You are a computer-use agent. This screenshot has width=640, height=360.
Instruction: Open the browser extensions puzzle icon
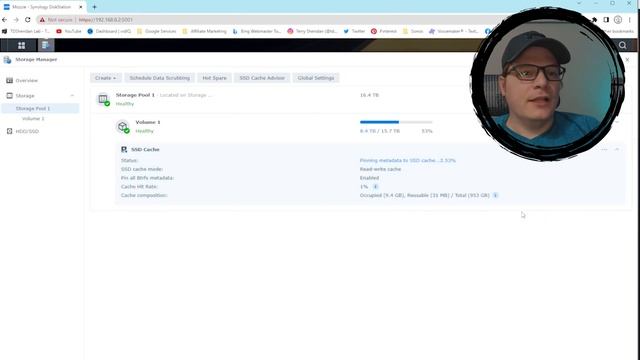[x=594, y=20]
